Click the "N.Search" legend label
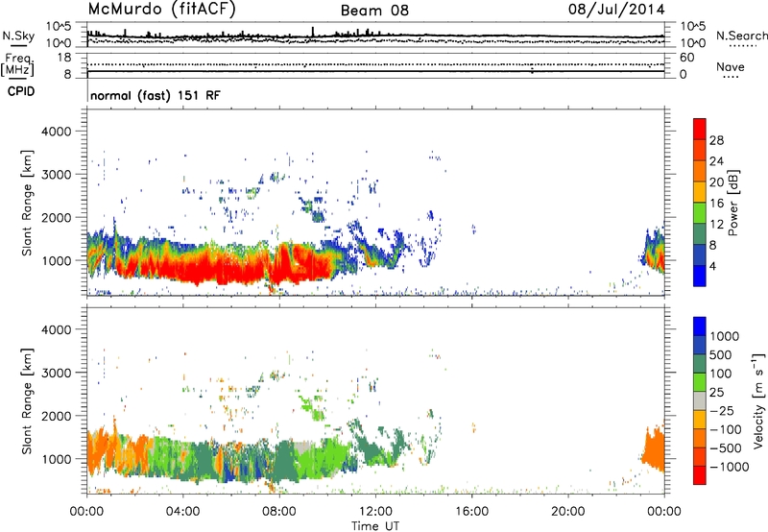The width and height of the screenshot is (768, 532). (x=741, y=36)
